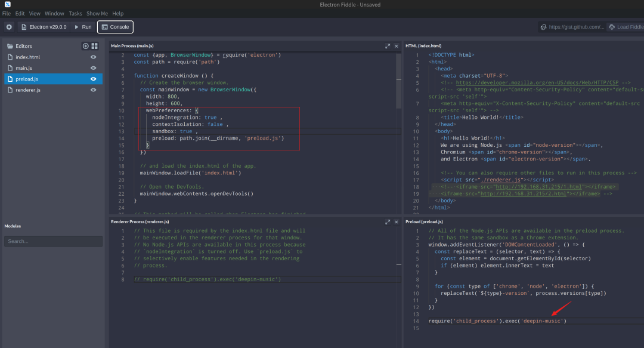Click the reset editor layout grid icon
644x348 pixels.
pyautogui.click(x=94, y=46)
